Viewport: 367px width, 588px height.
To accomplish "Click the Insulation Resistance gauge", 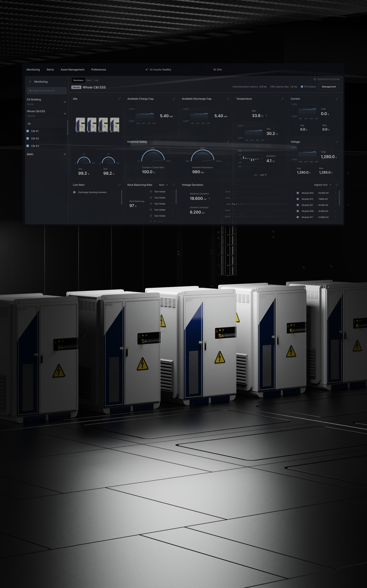I will click(x=202, y=155).
